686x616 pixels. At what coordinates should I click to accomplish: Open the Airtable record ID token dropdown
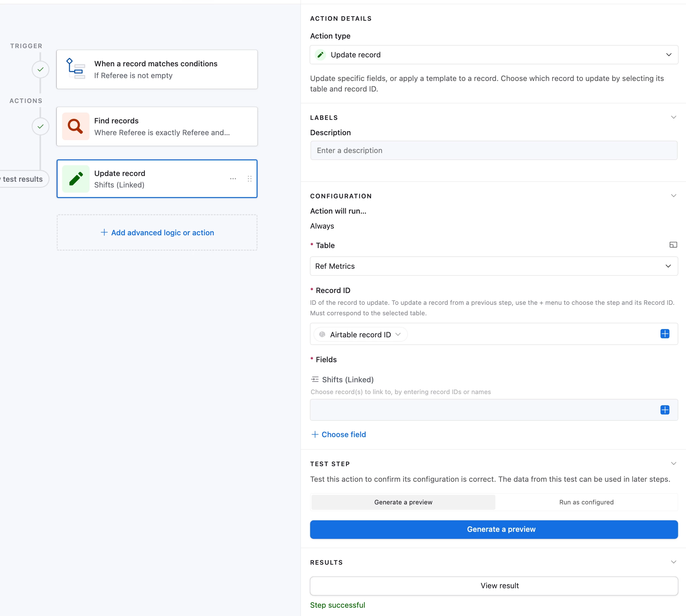(x=361, y=334)
